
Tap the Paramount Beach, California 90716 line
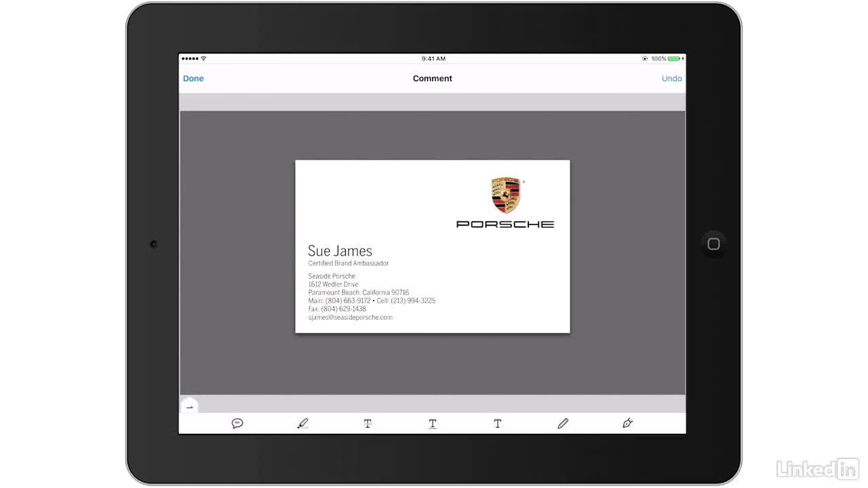(359, 293)
